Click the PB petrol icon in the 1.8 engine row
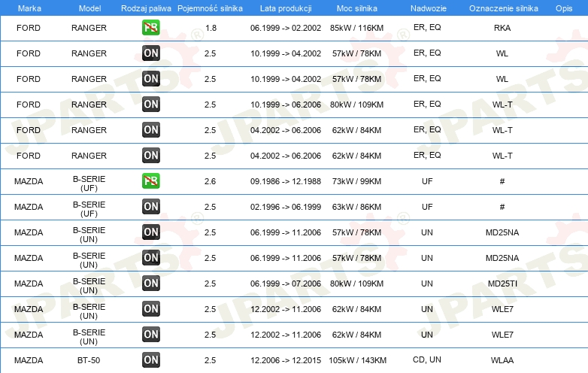This screenshot has width=588, height=373. [150, 28]
